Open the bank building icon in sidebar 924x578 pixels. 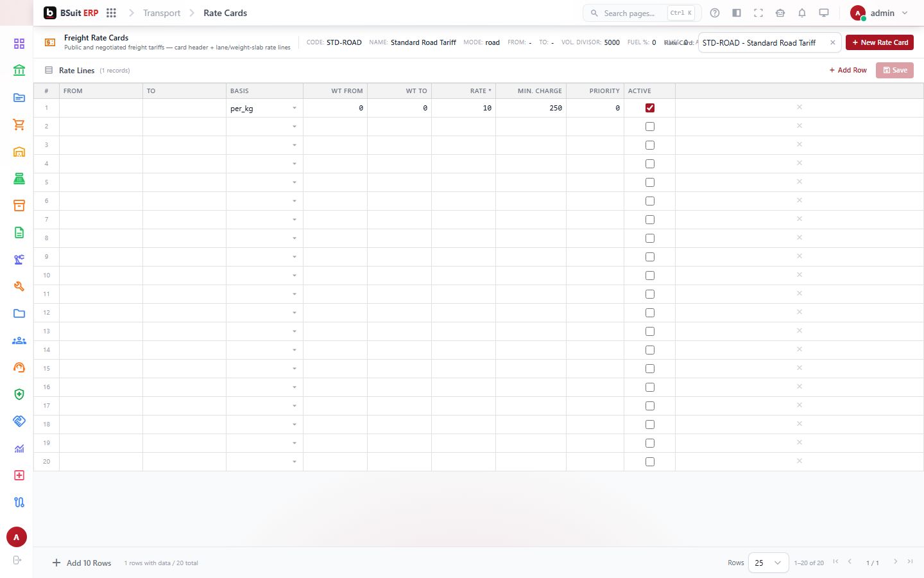(19, 71)
